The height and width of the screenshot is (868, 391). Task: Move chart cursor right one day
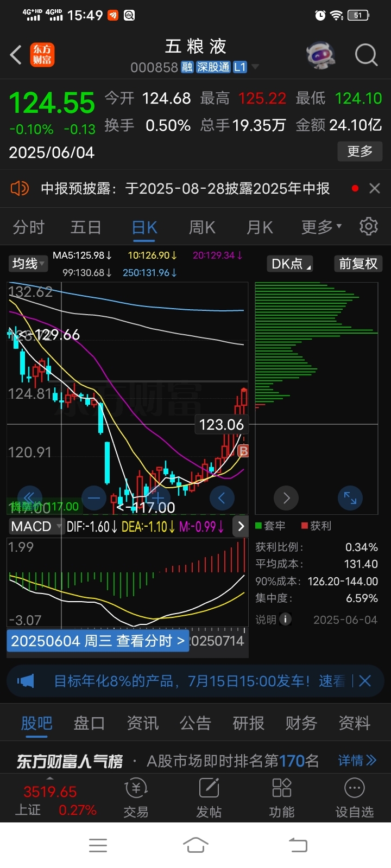click(286, 497)
